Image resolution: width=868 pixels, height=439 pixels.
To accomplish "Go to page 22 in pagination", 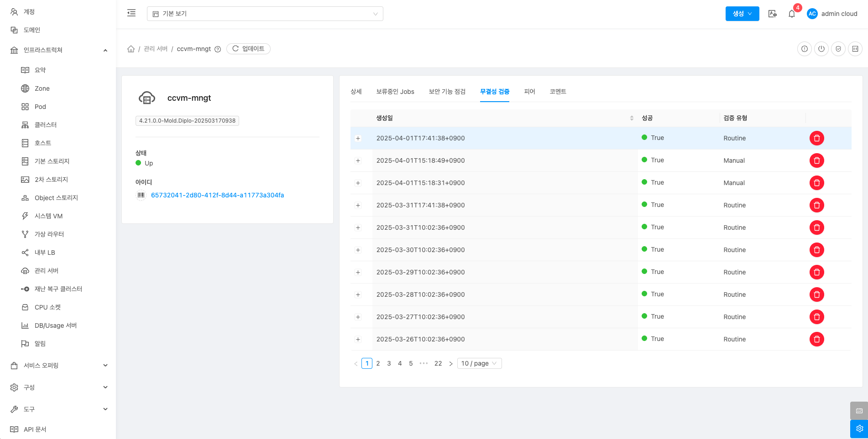I will 438,363.
